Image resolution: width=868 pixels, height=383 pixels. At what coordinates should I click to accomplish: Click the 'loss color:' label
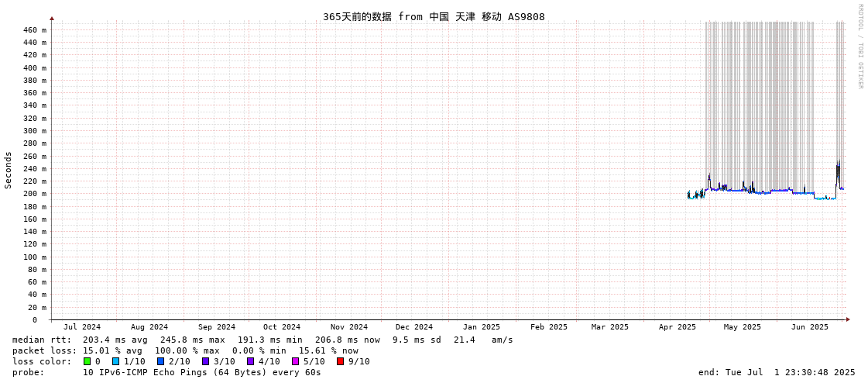(x=42, y=361)
